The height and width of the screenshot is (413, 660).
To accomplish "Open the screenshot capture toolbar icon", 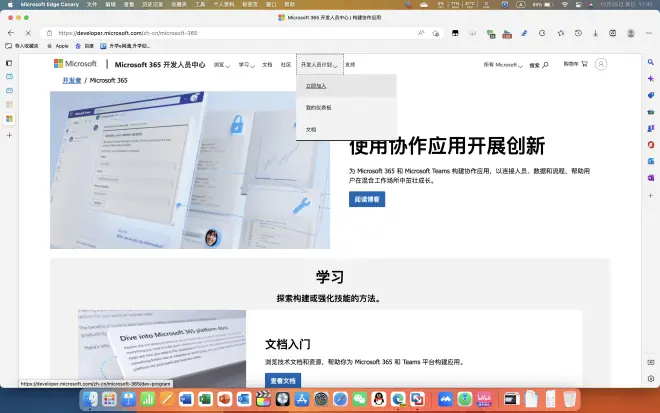I will click(x=612, y=33).
